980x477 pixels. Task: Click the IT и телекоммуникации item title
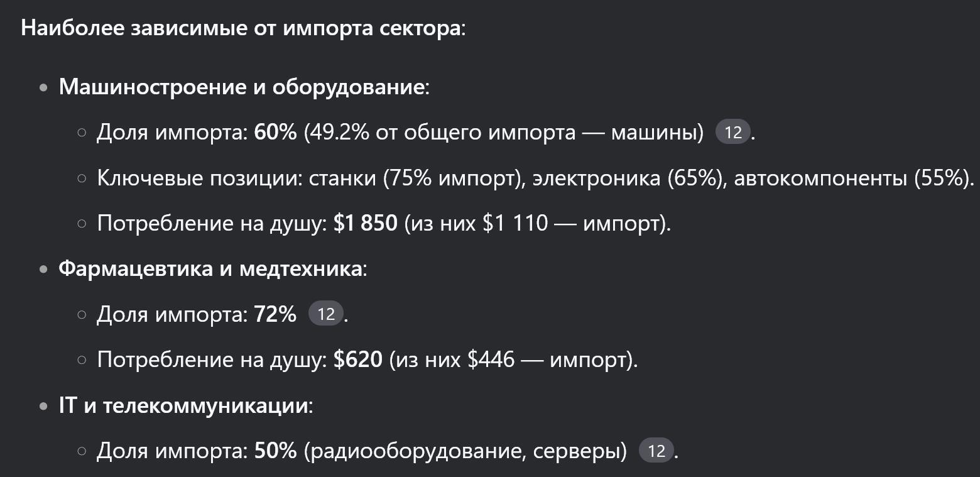coord(183,405)
